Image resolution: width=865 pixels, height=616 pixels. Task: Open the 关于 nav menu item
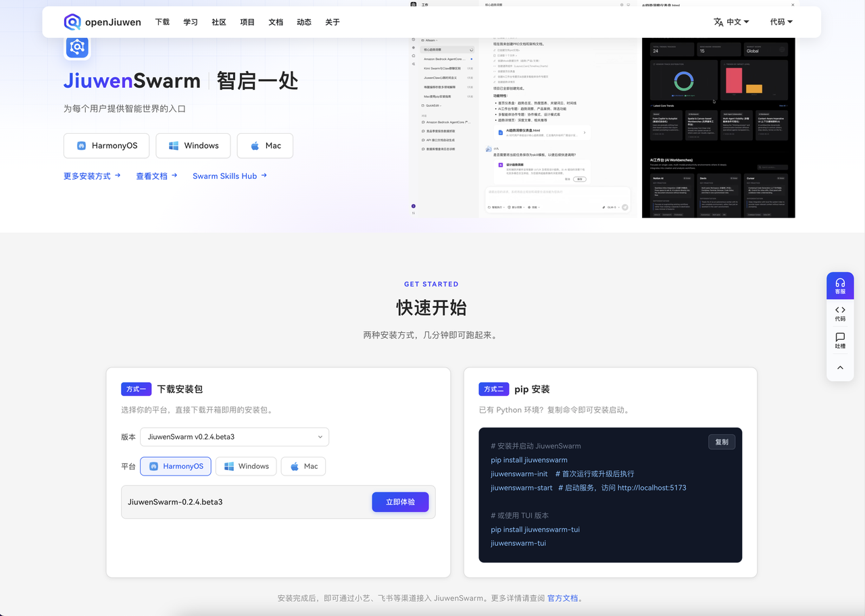pos(332,22)
